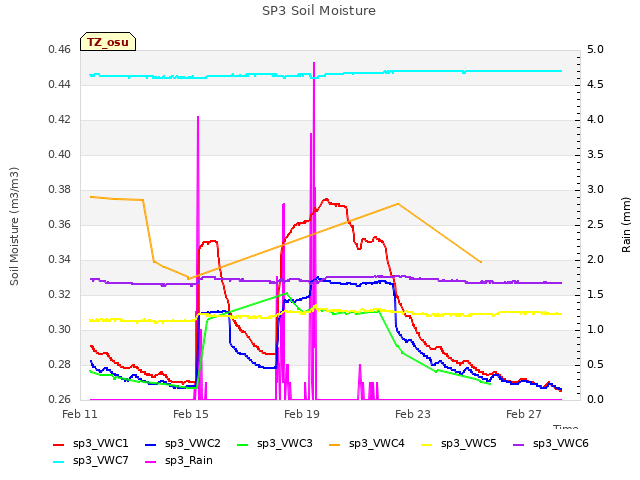Click the Feb 11 x-axis tick label
The height and width of the screenshot is (480, 640).
(80, 414)
